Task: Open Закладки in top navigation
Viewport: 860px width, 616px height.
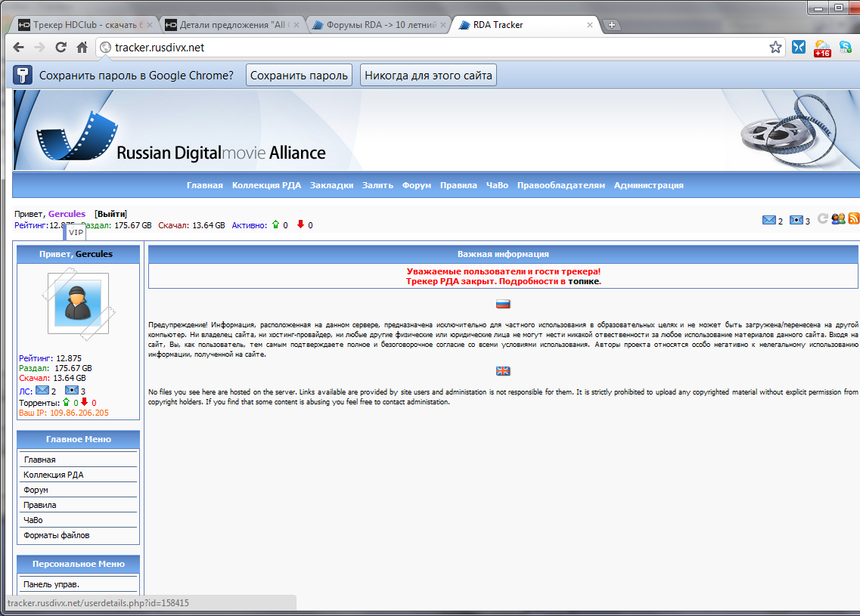Action: click(x=332, y=185)
